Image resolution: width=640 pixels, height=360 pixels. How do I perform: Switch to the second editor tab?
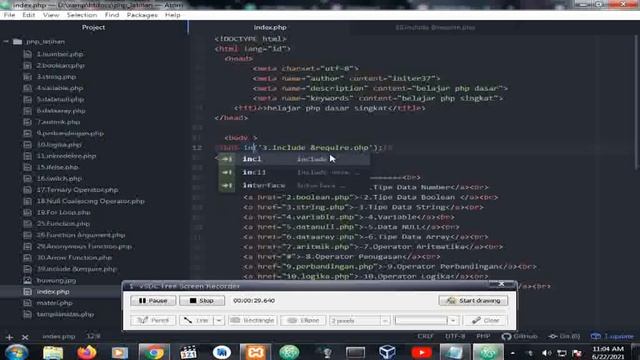(435, 27)
